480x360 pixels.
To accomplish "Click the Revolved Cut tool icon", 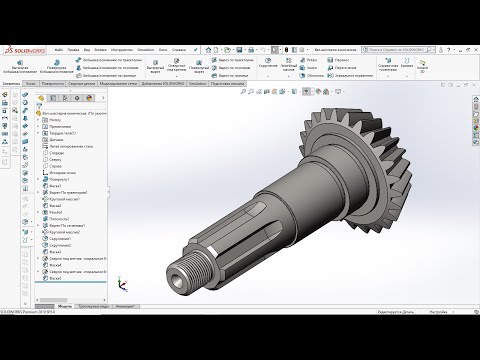I will 199,62.
